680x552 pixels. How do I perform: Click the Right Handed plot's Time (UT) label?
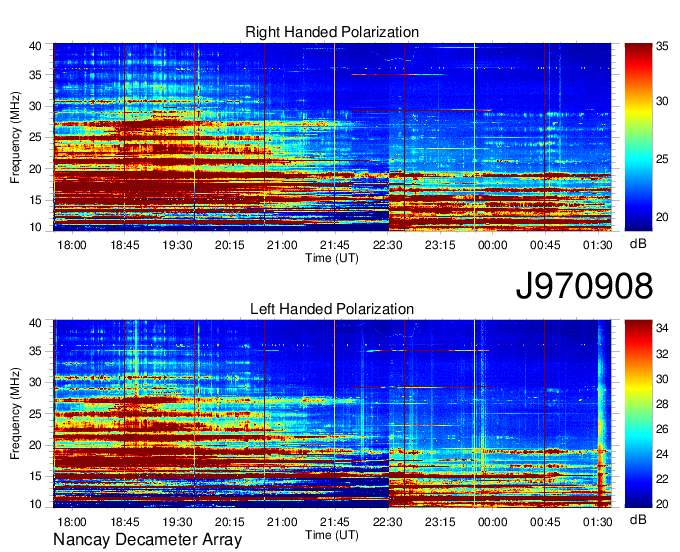click(332, 258)
